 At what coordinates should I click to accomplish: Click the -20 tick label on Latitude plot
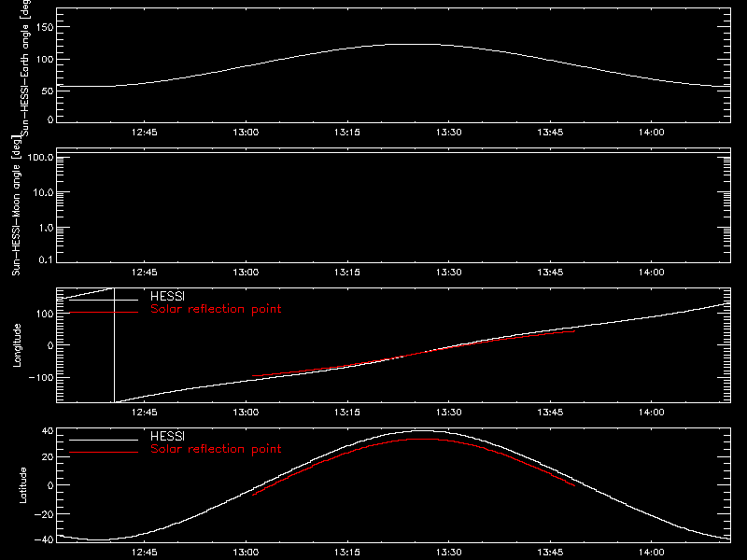(44, 514)
